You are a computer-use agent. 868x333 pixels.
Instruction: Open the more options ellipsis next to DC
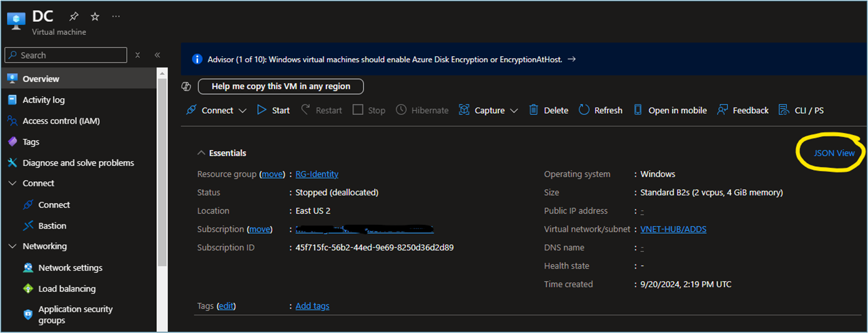coord(116,17)
